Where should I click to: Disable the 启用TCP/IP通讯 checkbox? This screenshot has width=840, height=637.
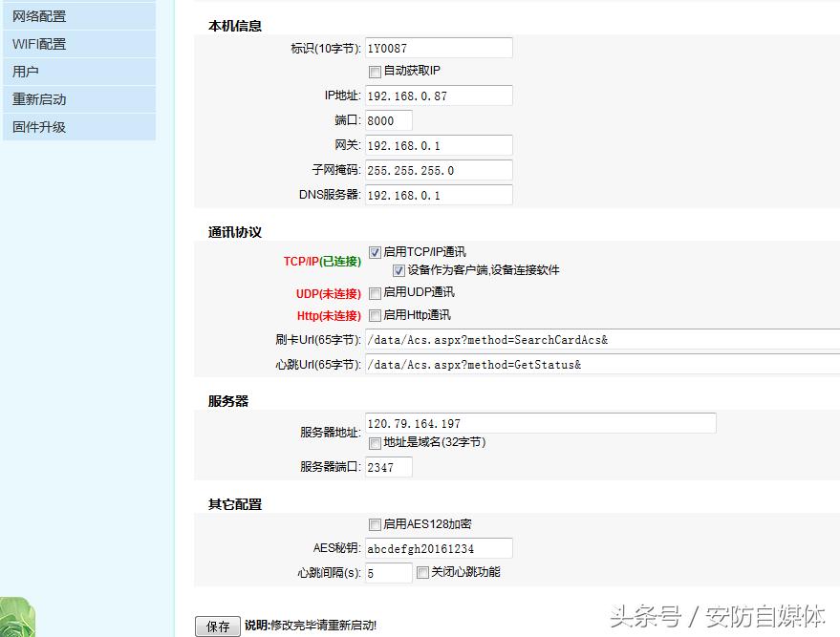[374, 252]
